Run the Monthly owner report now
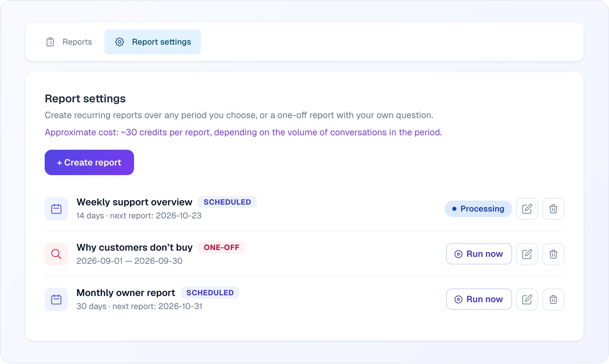The width and height of the screenshot is (609, 364). 479,299
